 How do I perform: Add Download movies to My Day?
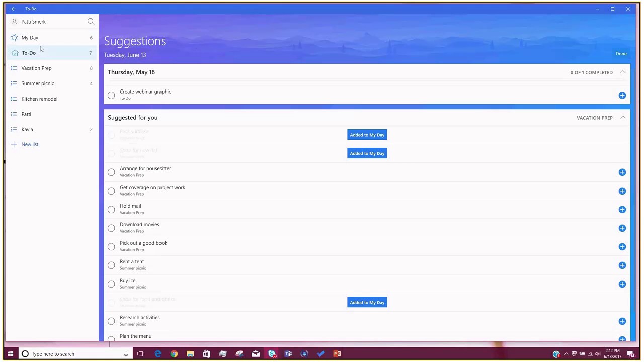tap(622, 228)
